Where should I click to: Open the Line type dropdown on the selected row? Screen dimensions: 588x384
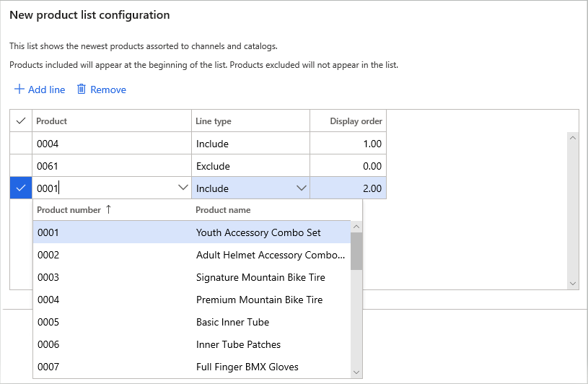click(x=301, y=188)
